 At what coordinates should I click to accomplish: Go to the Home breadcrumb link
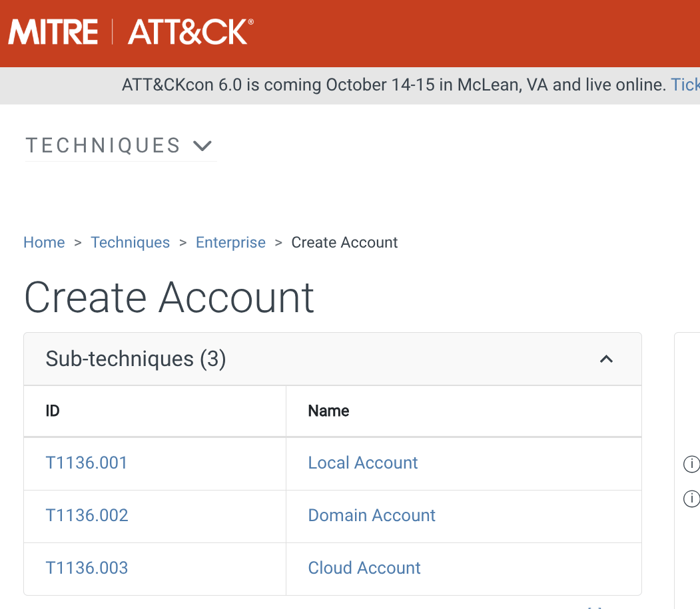[x=44, y=242]
